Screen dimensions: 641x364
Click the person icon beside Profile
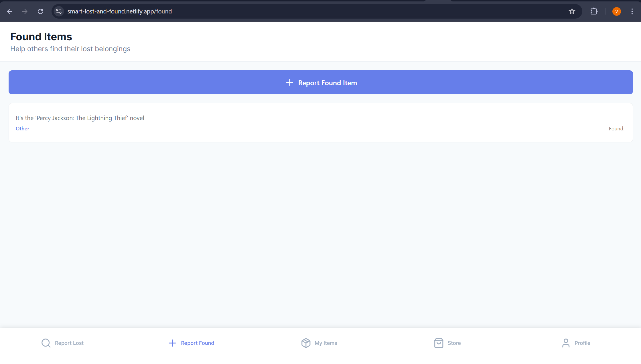tap(566, 343)
